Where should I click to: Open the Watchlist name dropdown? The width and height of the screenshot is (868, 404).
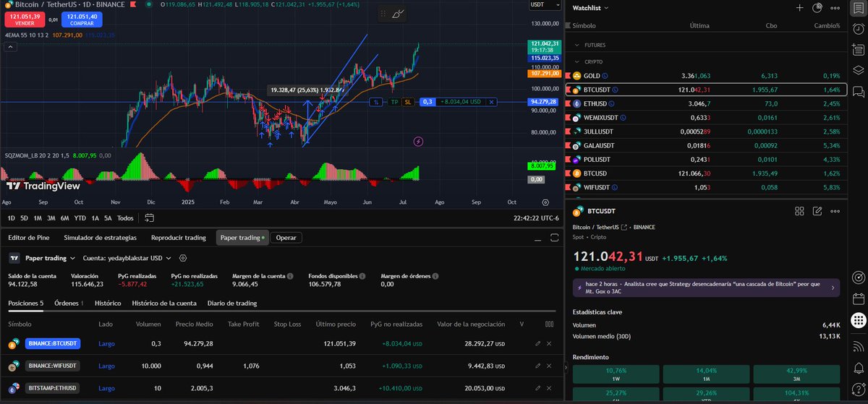click(x=590, y=8)
